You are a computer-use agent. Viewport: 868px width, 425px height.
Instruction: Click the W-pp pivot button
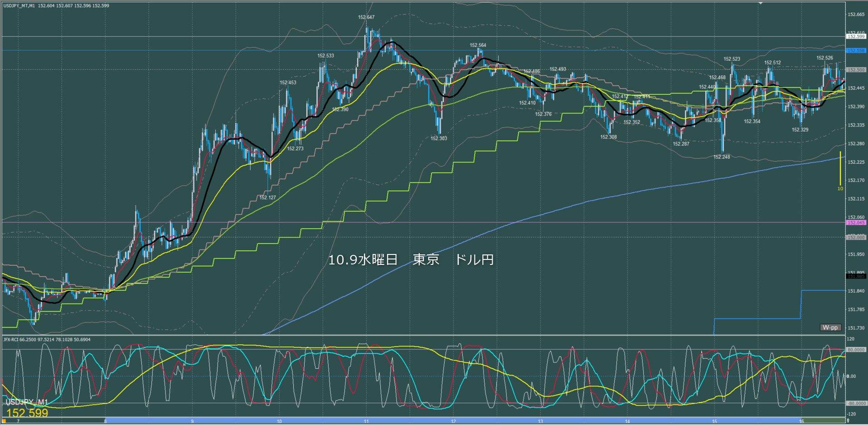coord(830,327)
